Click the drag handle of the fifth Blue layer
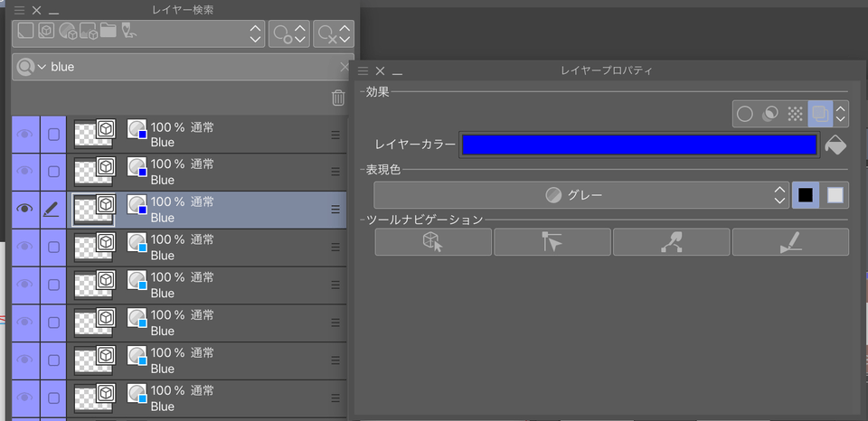 pos(335,285)
